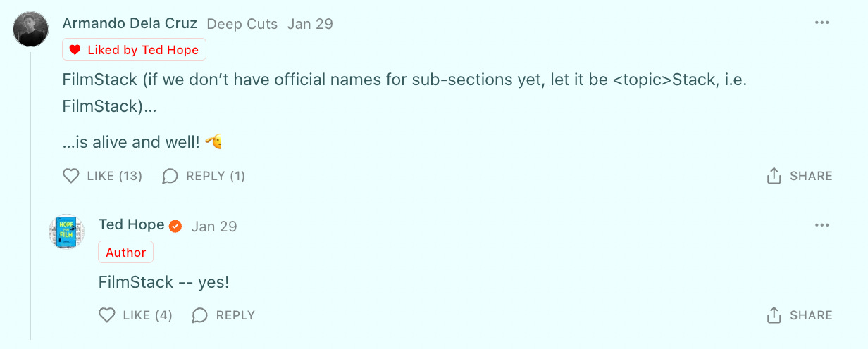Click share icon on Armando's comment

(x=774, y=176)
